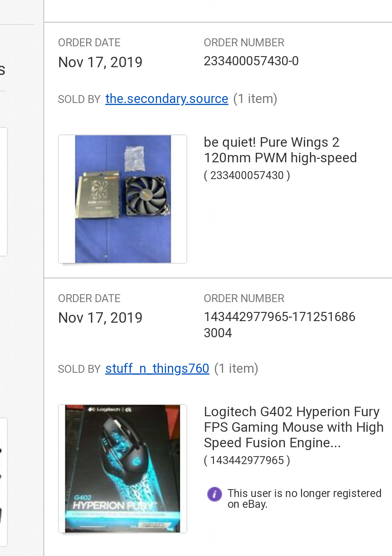
Task: Click the first order's Nov 17, 2019 date
Action: coord(100,62)
